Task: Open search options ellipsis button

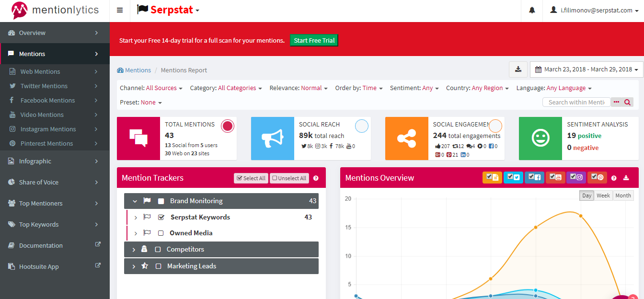Action: [617, 102]
